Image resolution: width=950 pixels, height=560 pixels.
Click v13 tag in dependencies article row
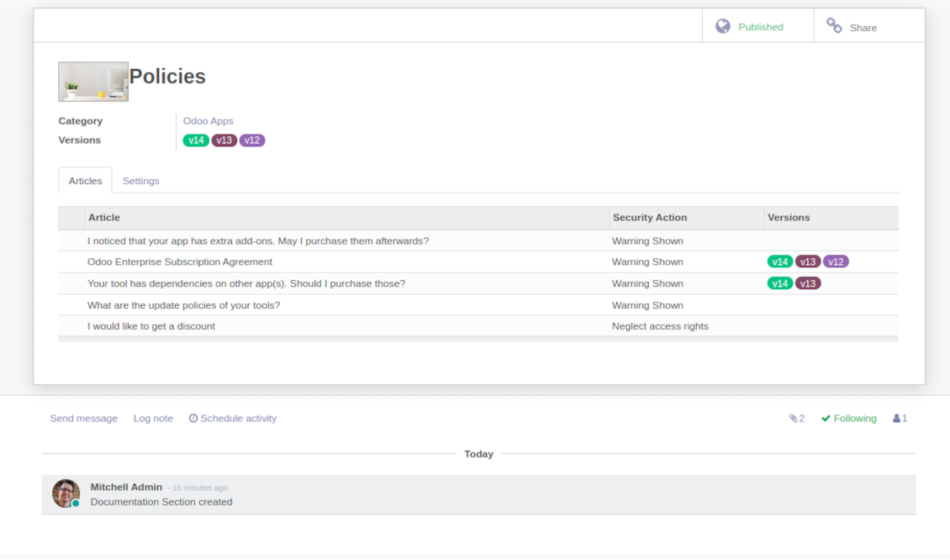pos(808,283)
